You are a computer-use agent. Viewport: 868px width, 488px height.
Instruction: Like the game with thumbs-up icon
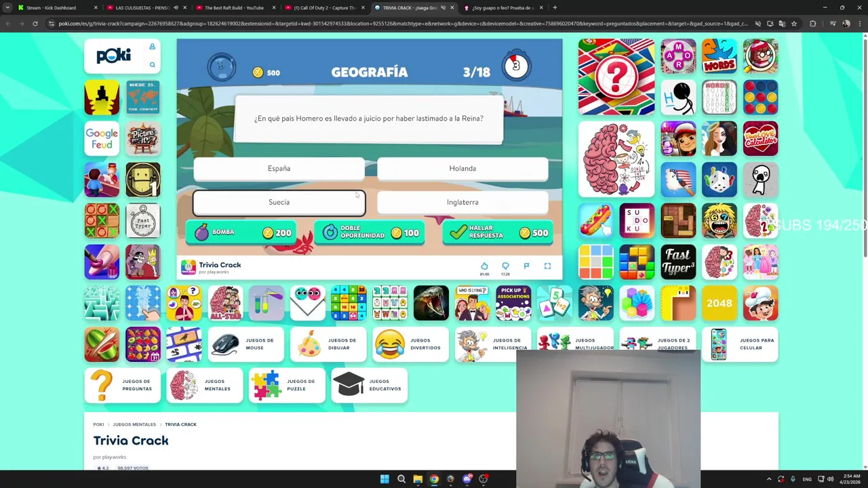click(484, 266)
